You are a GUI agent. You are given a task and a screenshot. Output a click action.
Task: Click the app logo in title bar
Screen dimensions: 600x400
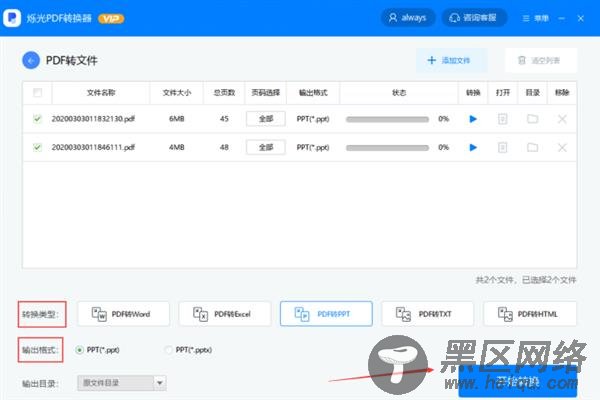(12, 18)
